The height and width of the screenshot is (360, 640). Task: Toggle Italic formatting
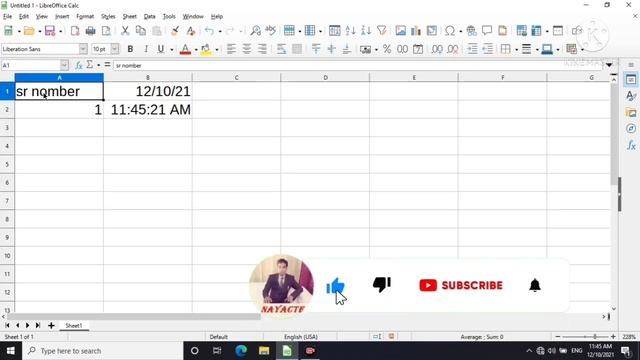click(x=146, y=49)
